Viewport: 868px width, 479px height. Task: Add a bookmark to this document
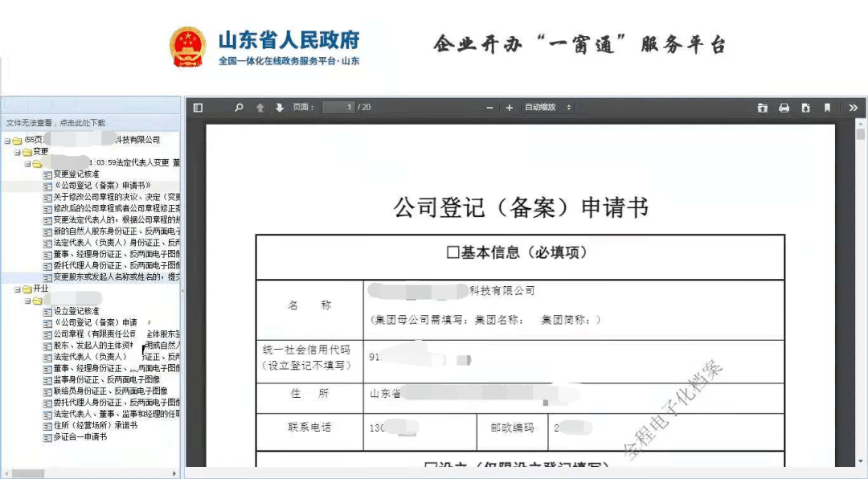click(x=828, y=107)
